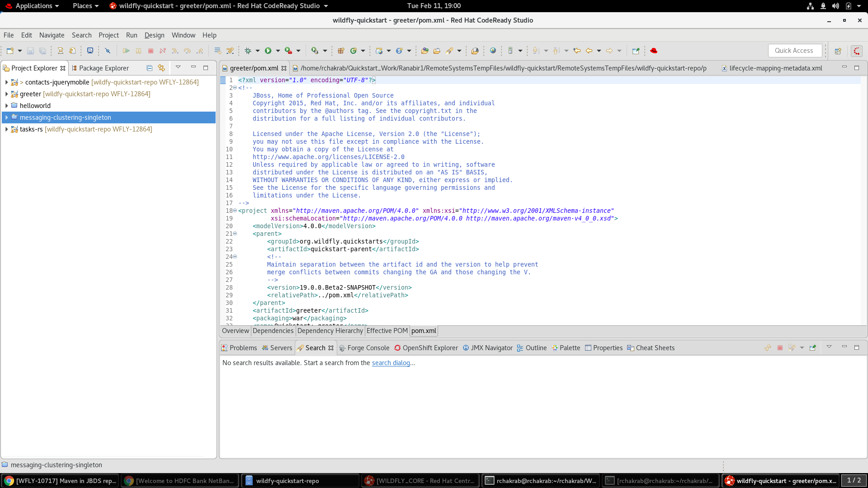This screenshot has height=488, width=868.
Task: Open the Run button dropdown arrow
Action: [x=278, y=51]
